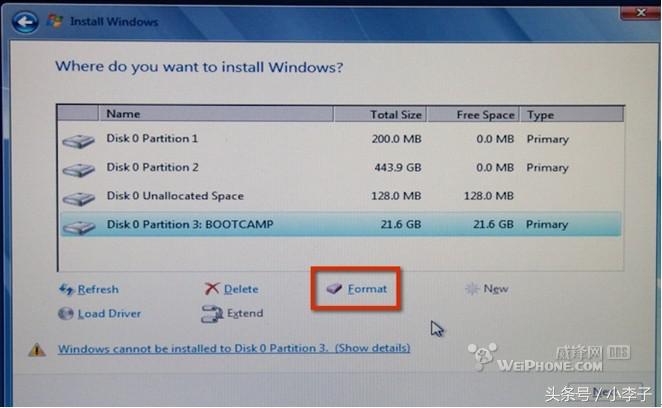The width and height of the screenshot is (662, 408).
Task: Click the Refresh link
Action: pos(98,289)
